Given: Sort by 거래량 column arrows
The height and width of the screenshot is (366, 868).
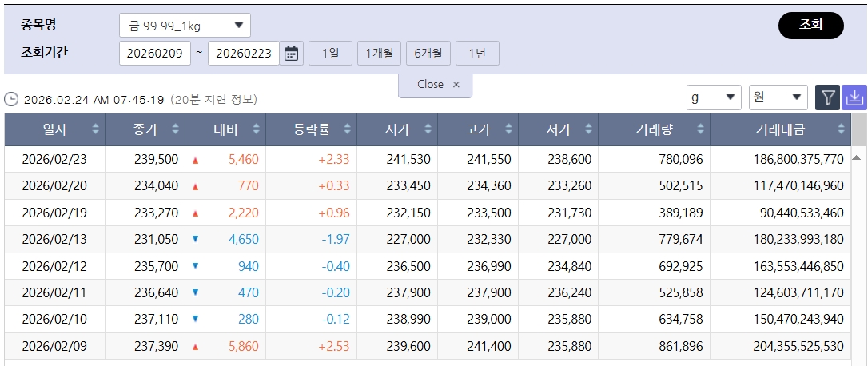Looking at the screenshot, I should (x=700, y=129).
